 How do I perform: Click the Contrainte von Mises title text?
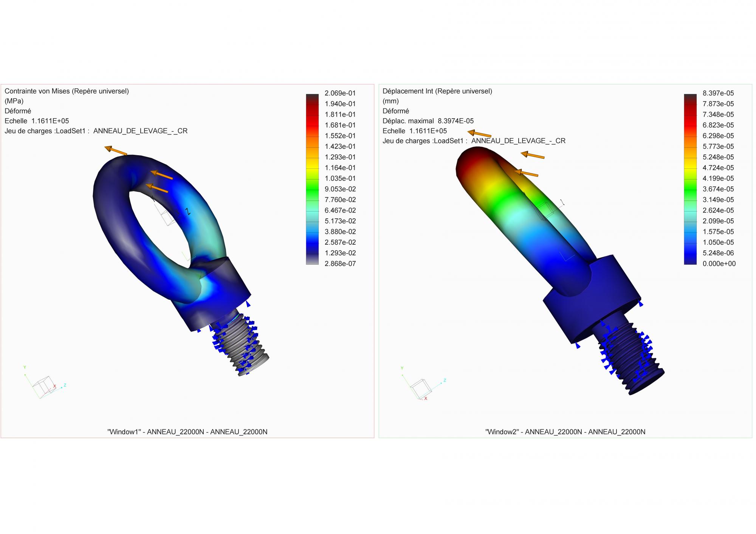coord(67,91)
